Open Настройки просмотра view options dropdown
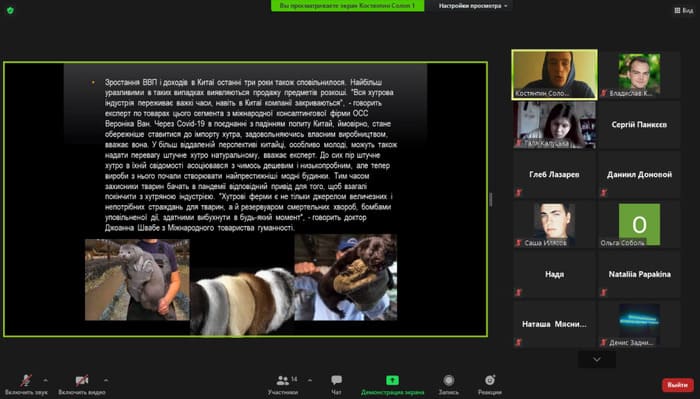This screenshot has width=700, height=399. 473,6
